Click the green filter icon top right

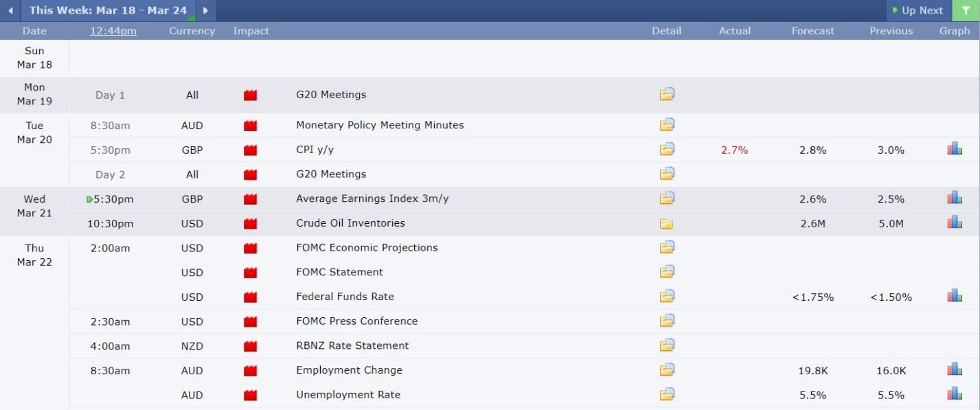click(x=966, y=10)
